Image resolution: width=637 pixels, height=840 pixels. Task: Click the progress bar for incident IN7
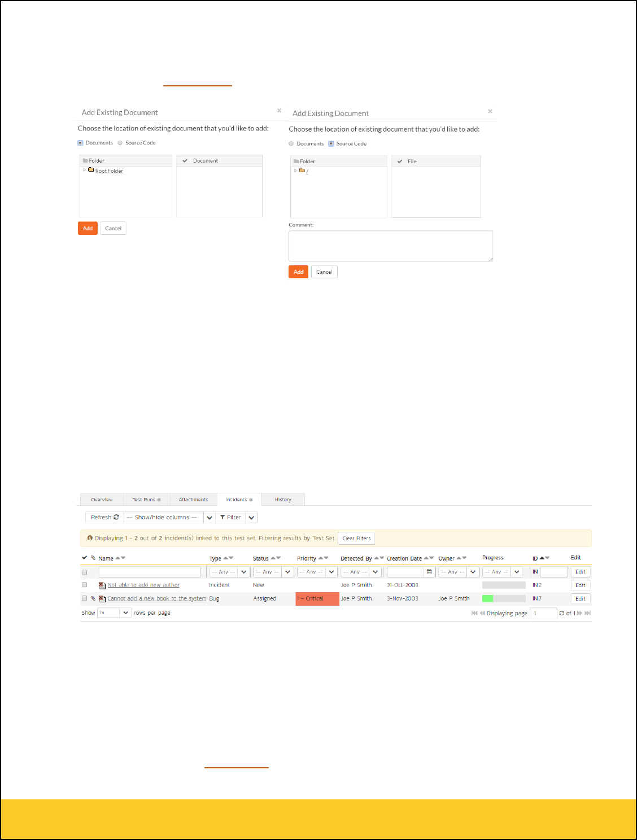(x=504, y=598)
